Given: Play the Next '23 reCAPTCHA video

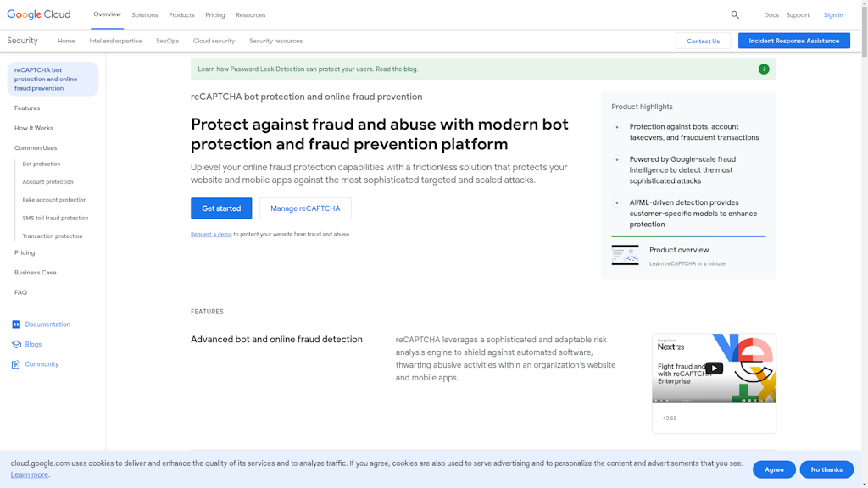Looking at the screenshot, I should tap(714, 369).
